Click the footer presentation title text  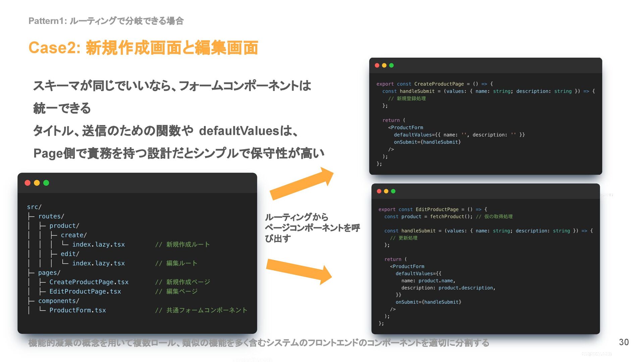coord(259,343)
